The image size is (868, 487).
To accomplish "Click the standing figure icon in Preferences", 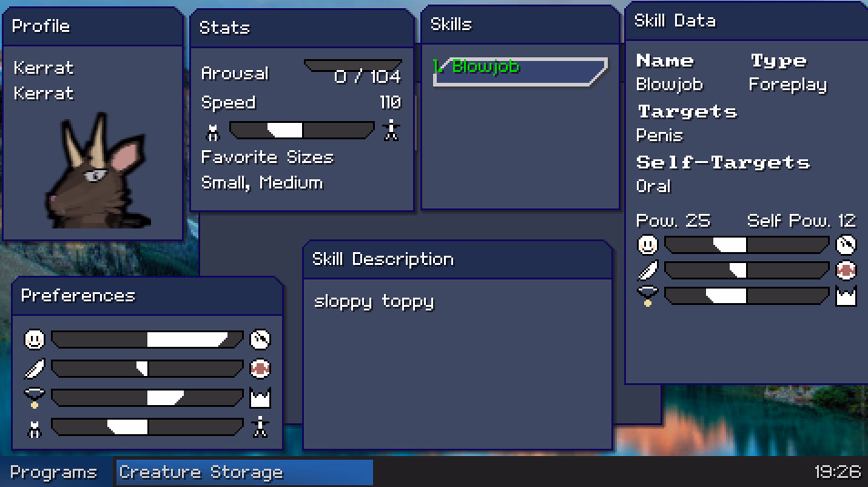I will [260, 427].
